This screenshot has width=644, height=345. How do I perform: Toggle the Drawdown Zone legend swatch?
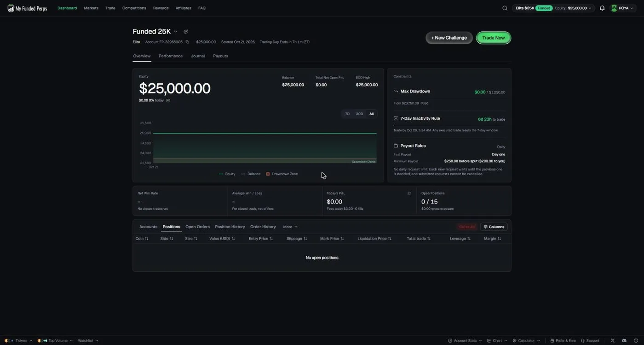click(x=268, y=174)
